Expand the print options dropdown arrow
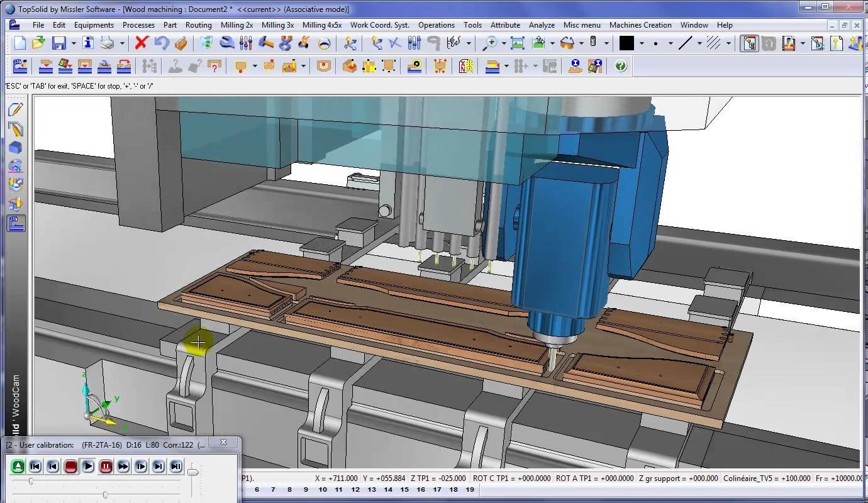Image resolution: width=868 pixels, height=503 pixels. click(x=122, y=43)
